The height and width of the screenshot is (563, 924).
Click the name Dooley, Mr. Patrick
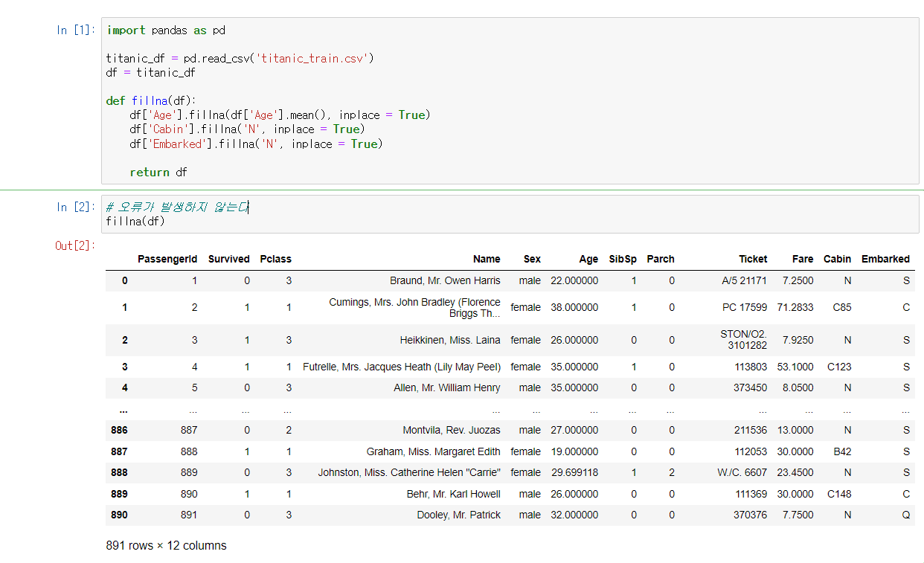458,515
